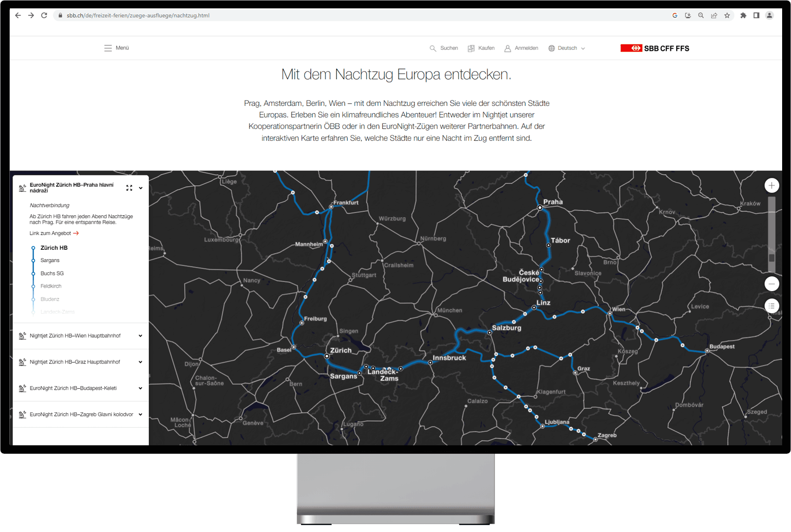Click the install app icon in address bar

click(688, 15)
